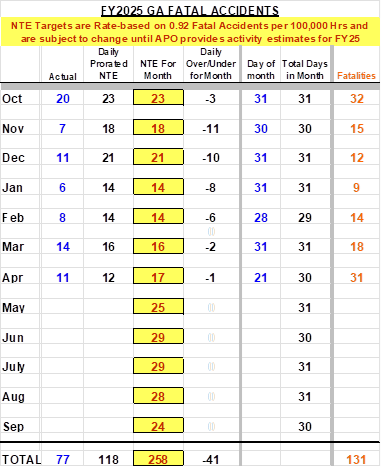Click the Nov row label
Image resolution: width=381 pixels, height=467 pixels.
tap(13, 129)
